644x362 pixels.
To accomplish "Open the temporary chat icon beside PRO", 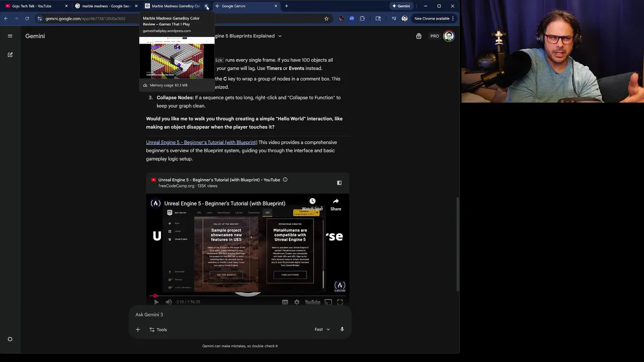I will [x=419, y=36].
